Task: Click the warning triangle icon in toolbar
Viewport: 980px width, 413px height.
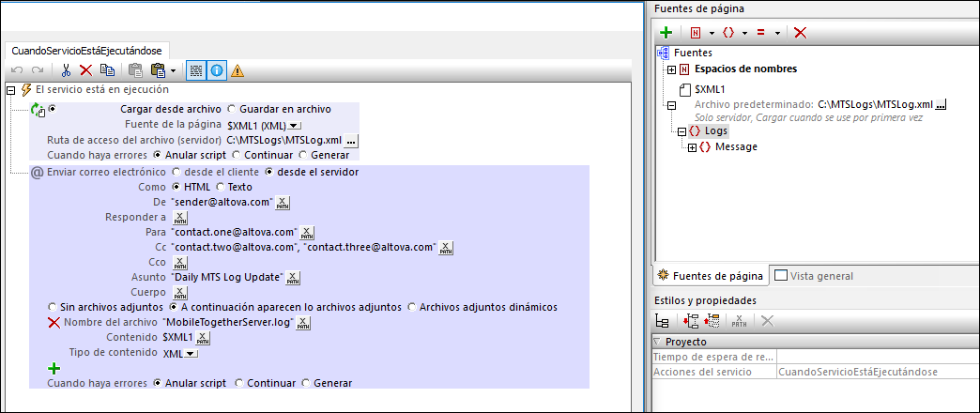Action: (237, 69)
